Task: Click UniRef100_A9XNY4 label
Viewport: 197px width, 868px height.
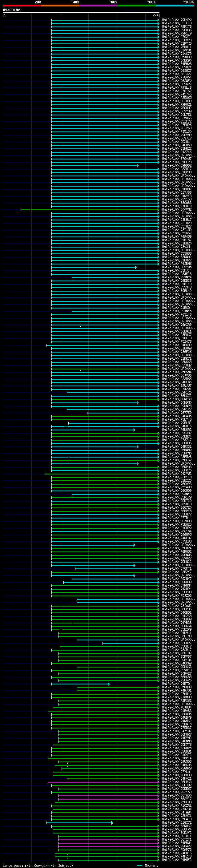Action: 177,277
